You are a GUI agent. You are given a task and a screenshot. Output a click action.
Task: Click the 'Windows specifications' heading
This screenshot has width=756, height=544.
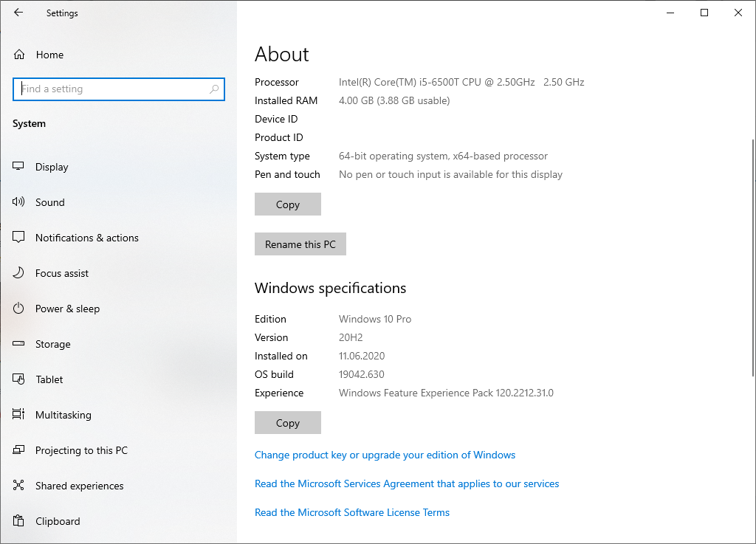click(330, 288)
